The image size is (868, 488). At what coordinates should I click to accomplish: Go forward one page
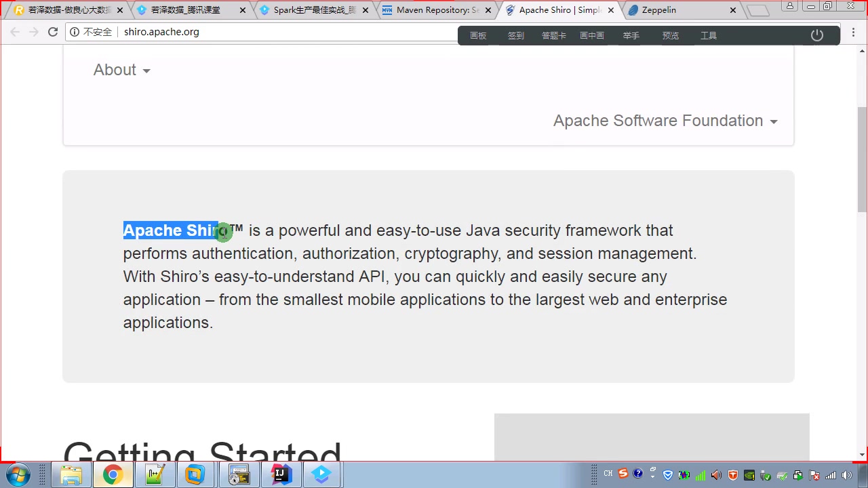(x=34, y=32)
